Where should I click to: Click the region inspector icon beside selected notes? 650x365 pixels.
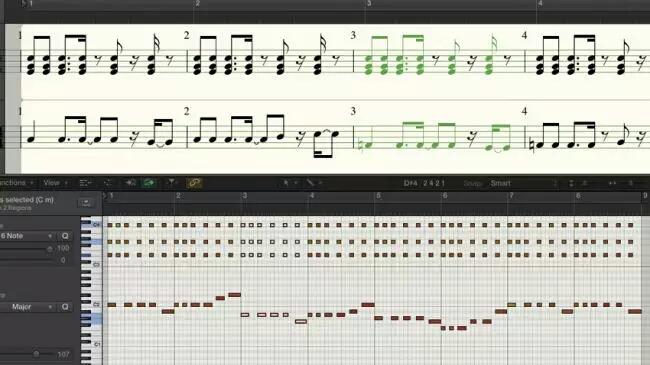pyautogui.click(x=86, y=203)
